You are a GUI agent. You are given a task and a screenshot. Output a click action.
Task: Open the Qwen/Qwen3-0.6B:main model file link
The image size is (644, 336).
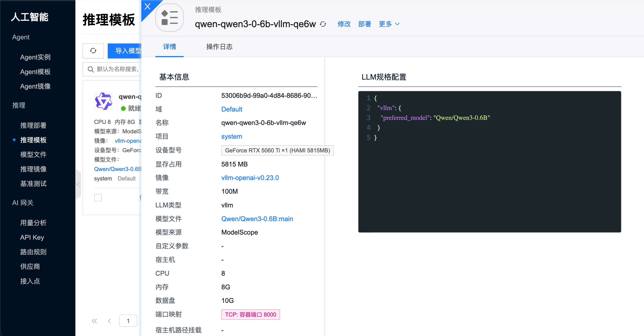click(x=257, y=219)
